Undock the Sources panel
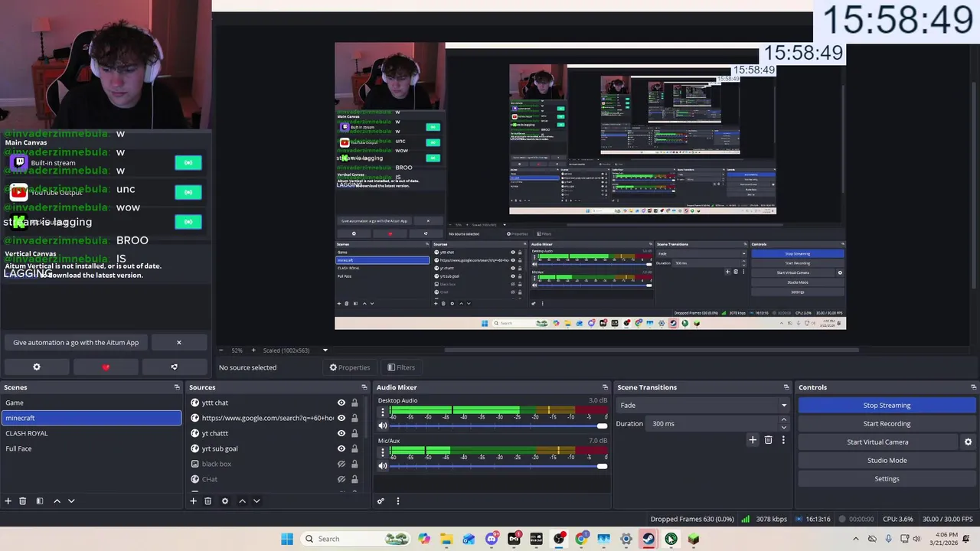 [x=364, y=387]
